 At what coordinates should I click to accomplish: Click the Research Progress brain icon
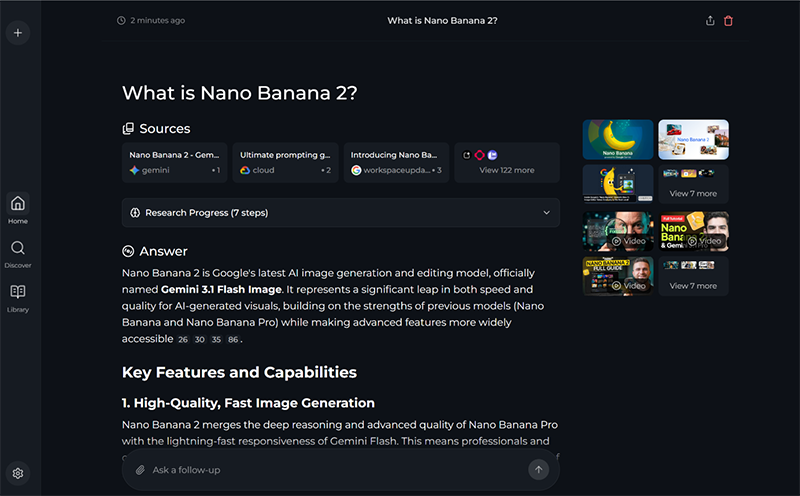coord(135,213)
